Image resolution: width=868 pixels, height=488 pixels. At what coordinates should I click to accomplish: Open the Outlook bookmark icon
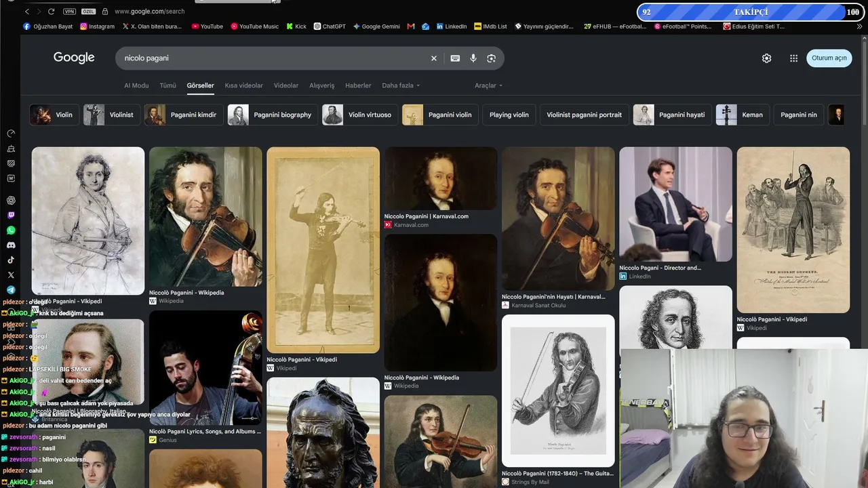pos(425,26)
